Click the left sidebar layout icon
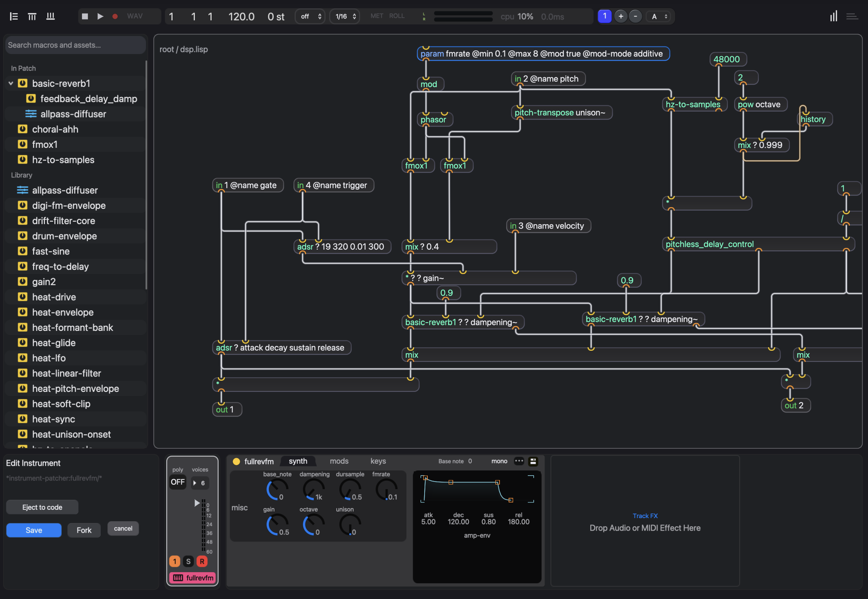This screenshot has height=599, width=868. pyautogui.click(x=14, y=16)
